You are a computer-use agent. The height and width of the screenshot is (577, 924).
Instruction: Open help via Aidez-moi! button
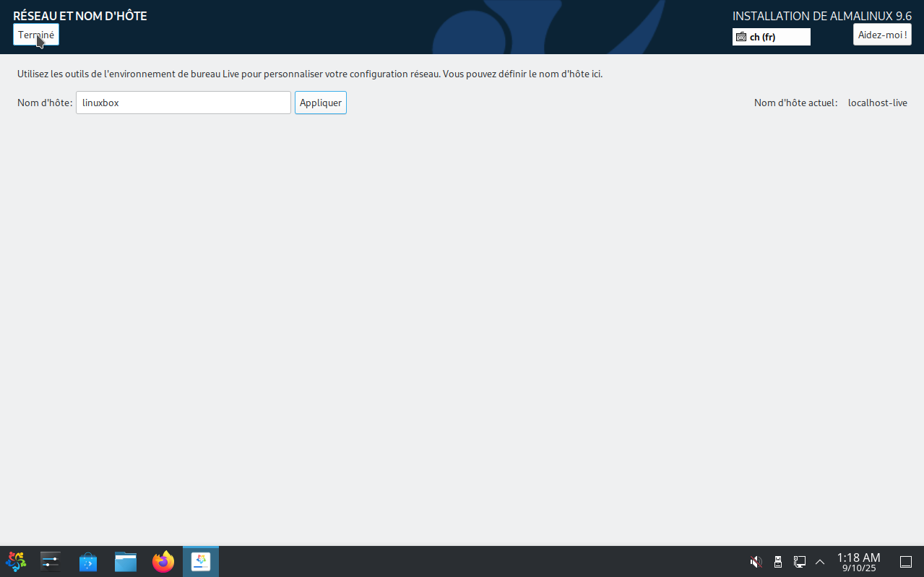pos(882,35)
